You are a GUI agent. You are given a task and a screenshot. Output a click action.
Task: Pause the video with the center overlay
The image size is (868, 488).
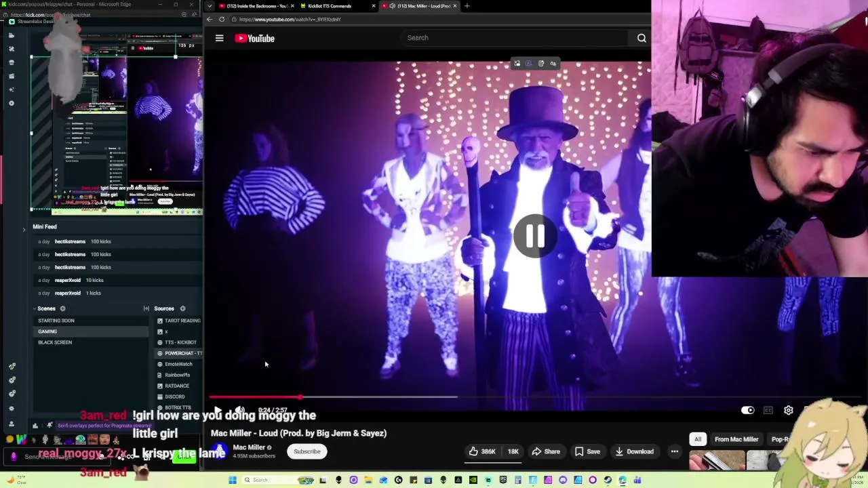(x=534, y=236)
